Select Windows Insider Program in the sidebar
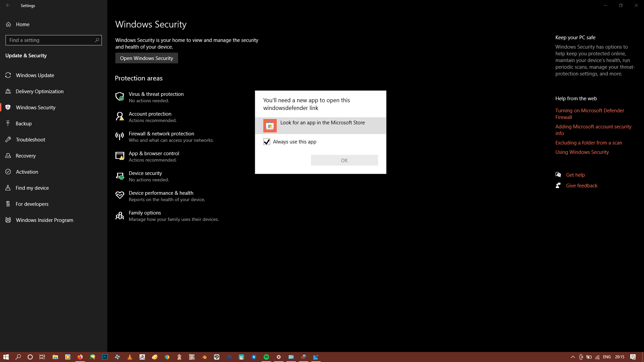644x362 pixels. [44, 220]
